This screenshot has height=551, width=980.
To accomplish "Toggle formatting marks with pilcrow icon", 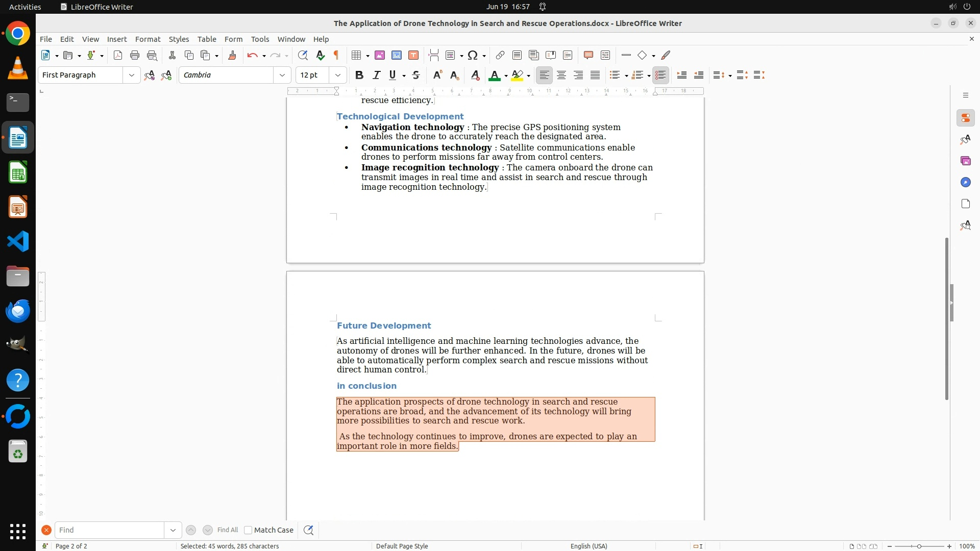I will coord(336,55).
